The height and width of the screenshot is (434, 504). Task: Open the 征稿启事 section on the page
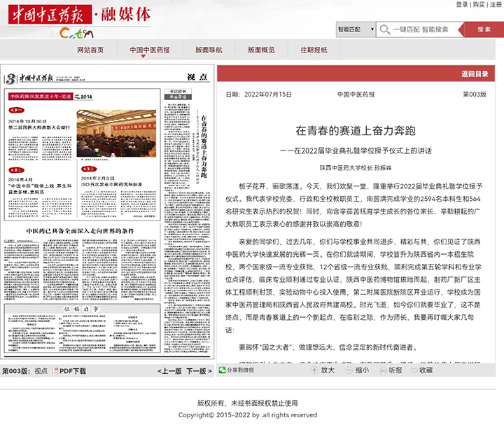pos(81,309)
